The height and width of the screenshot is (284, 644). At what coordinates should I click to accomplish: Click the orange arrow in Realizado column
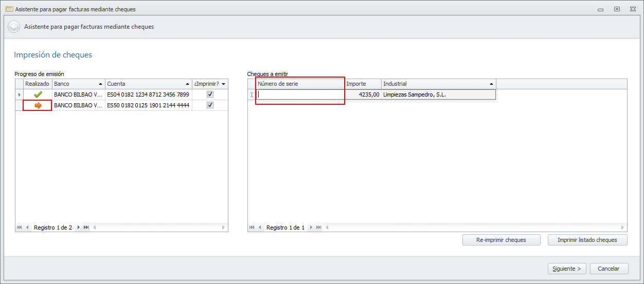38,105
